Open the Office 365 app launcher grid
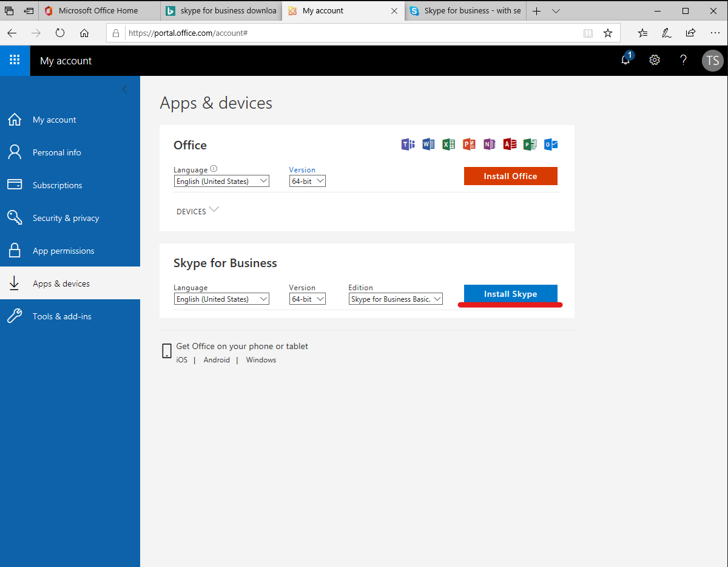This screenshot has height=567, width=728. point(15,60)
